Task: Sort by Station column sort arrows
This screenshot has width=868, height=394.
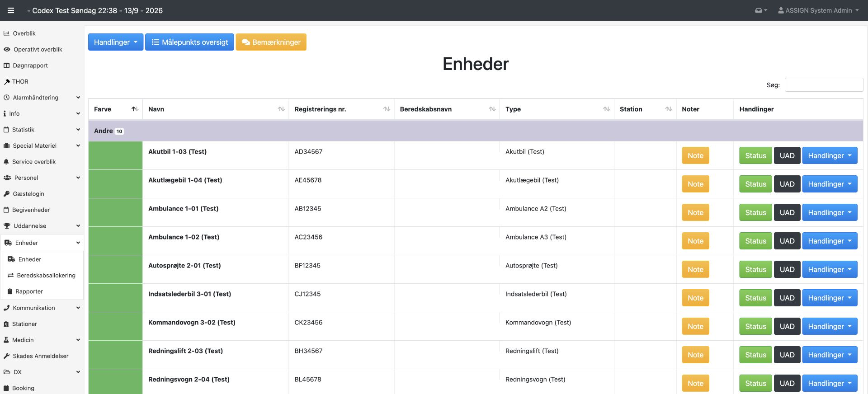Action: (669, 109)
